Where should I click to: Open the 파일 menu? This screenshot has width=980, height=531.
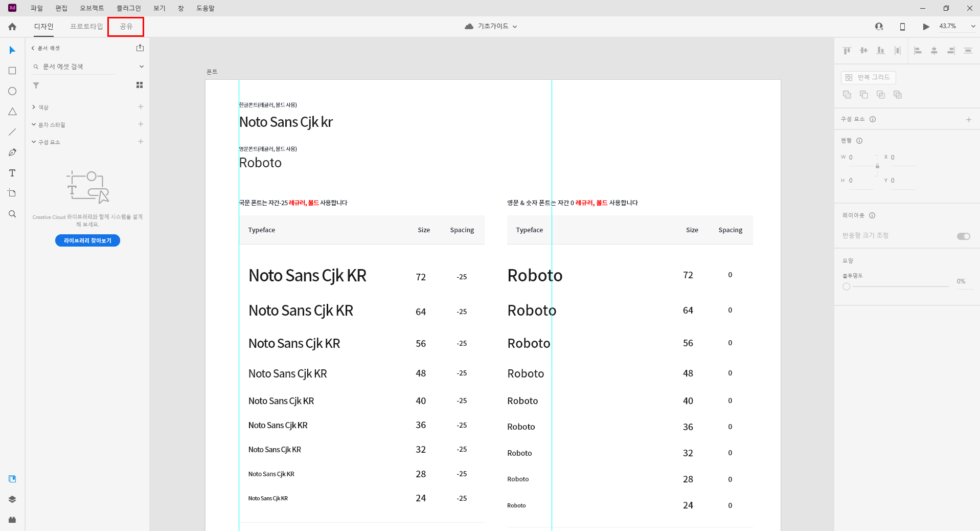pos(37,8)
